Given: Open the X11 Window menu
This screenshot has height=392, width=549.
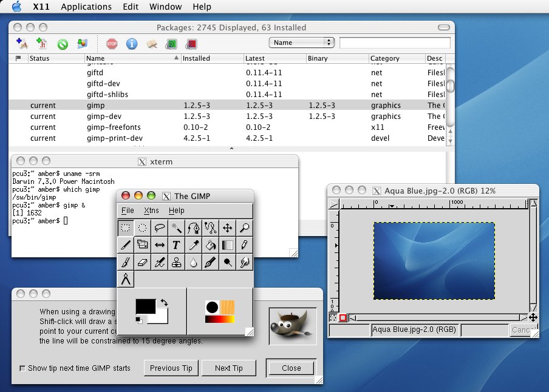Looking at the screenshot, I should click(x=165, y=7).
